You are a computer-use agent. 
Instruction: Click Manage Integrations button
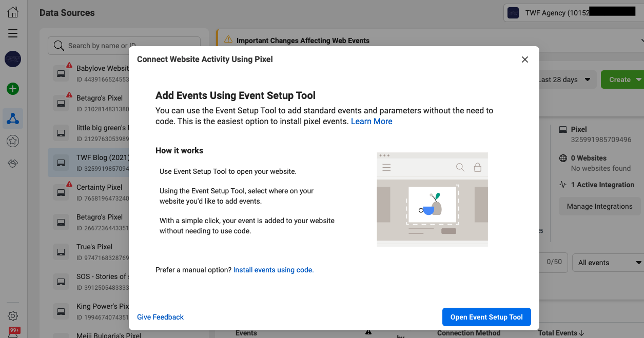(599, 206)
